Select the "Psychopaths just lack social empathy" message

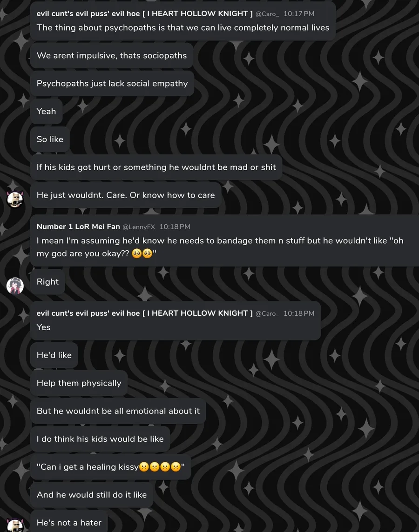tap(112, 83)
